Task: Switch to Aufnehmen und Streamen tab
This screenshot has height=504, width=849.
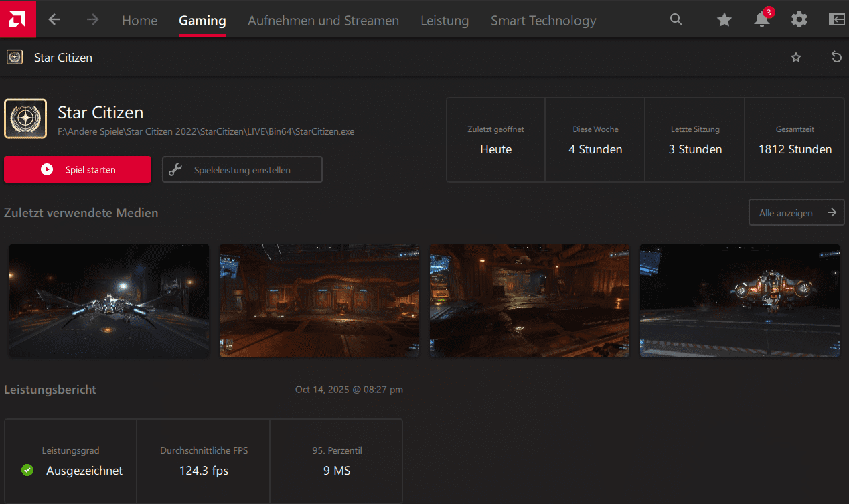Action: click(323, 21)
